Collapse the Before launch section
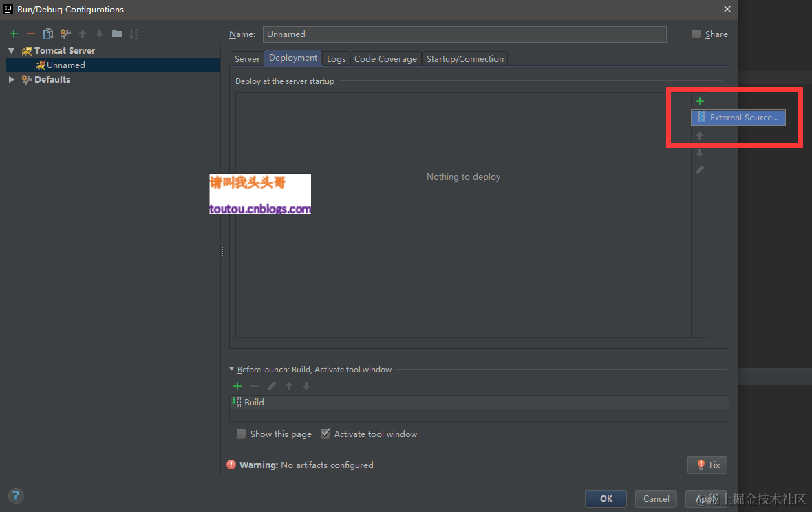The height and width of the screenshot is (512, 812). (232, 369)
